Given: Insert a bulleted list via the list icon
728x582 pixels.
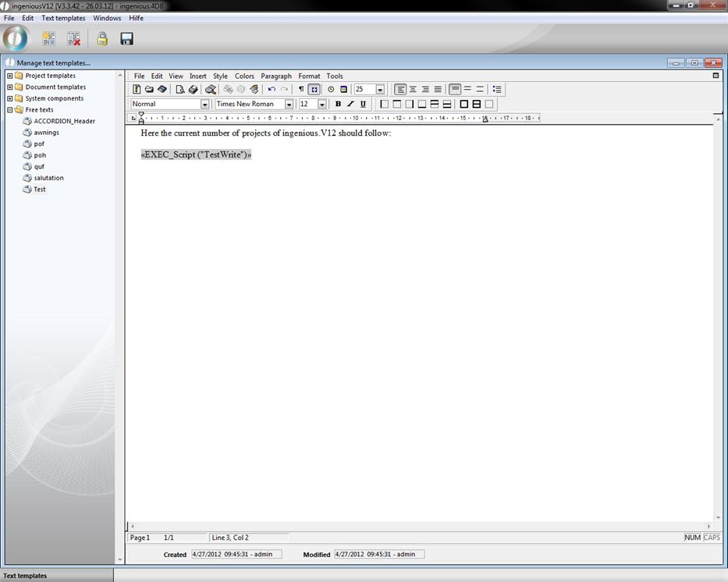Looking at the screenshot, I should pos(497,90).
